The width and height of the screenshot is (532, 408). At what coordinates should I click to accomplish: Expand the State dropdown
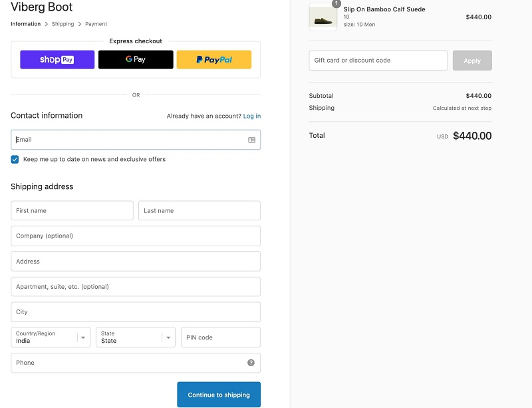coord(136,337)
